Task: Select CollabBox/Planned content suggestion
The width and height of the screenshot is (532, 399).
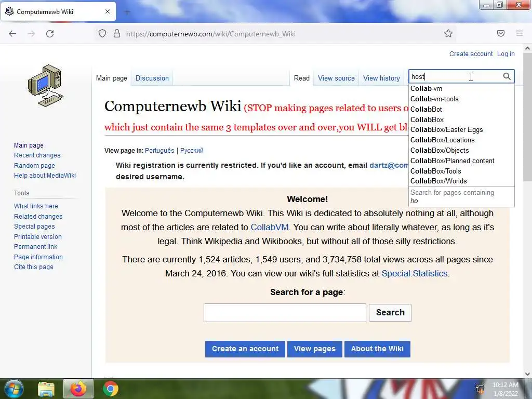Action: (x=461, y=161)
